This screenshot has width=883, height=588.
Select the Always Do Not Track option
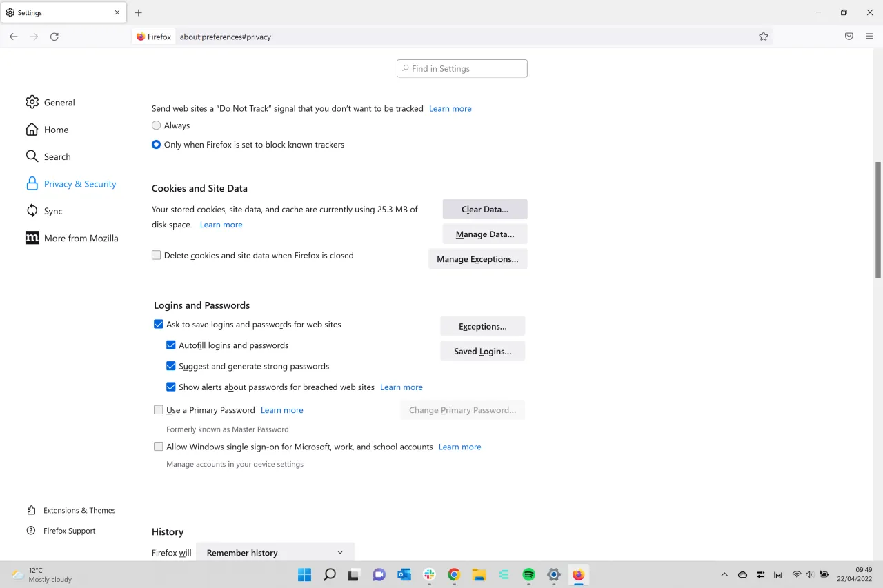(x=157, y=125)
